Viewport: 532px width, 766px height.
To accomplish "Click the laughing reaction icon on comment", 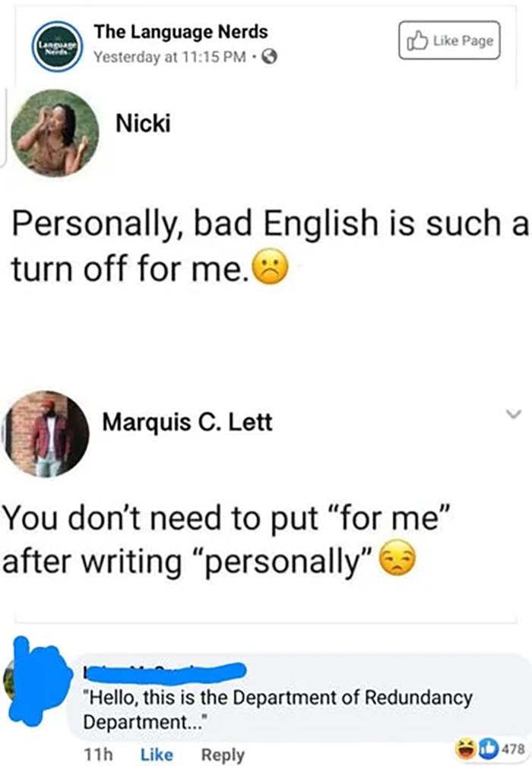I will (464, 748).
